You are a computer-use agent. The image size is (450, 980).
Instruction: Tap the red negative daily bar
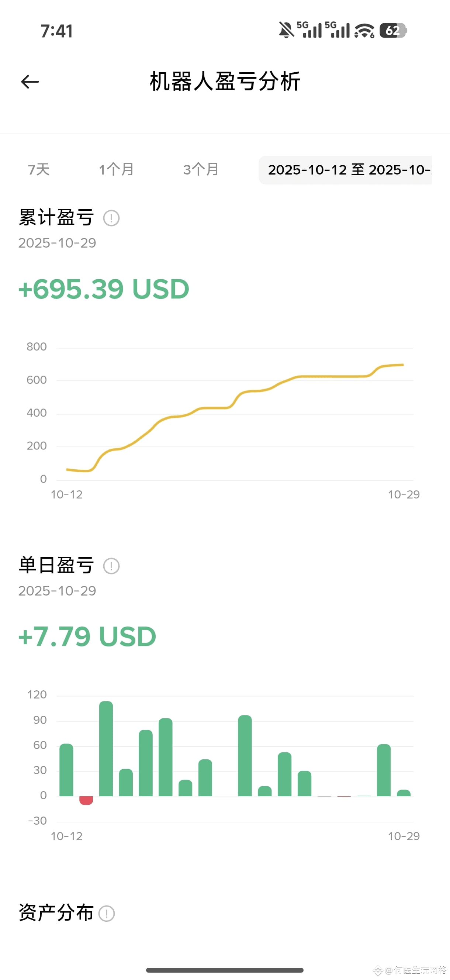86,800
